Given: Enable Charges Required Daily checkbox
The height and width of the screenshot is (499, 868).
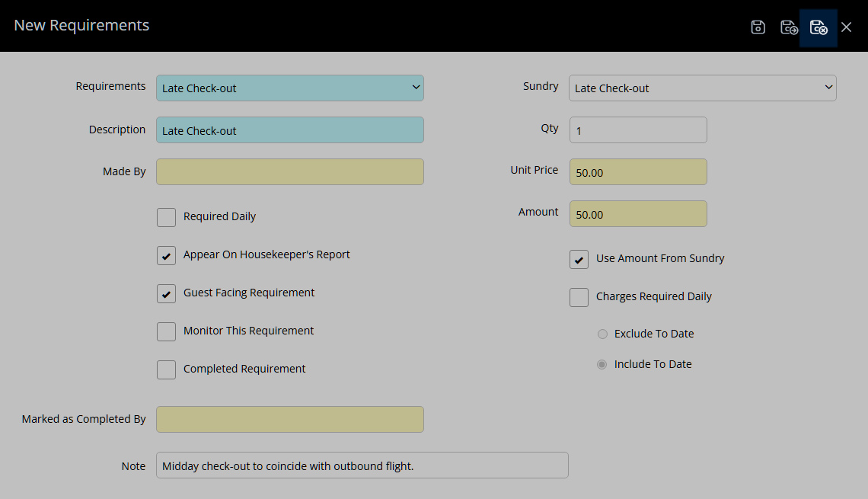Looking at the screenshot, I should 579,297.
